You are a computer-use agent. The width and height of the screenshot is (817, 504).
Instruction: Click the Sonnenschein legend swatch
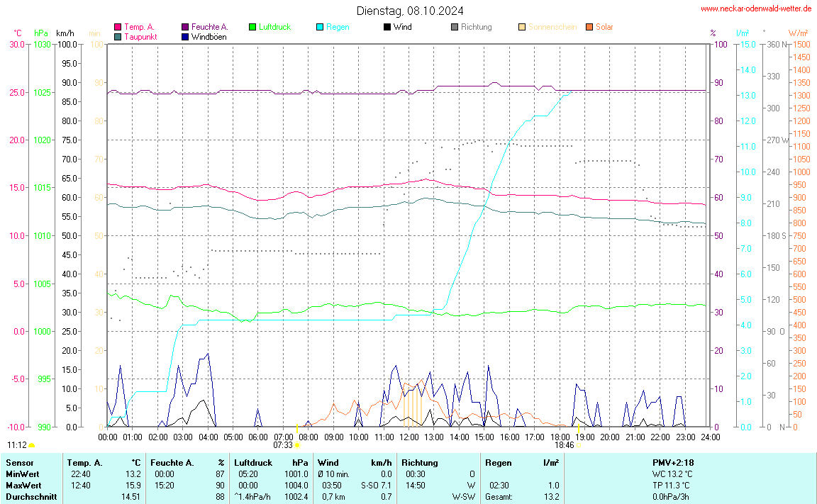click(522, 27)
